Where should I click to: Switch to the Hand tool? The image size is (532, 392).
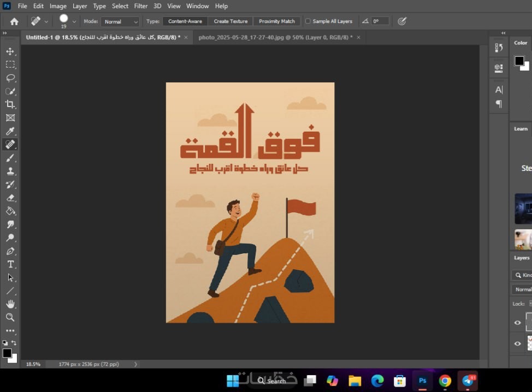[10, 304]
